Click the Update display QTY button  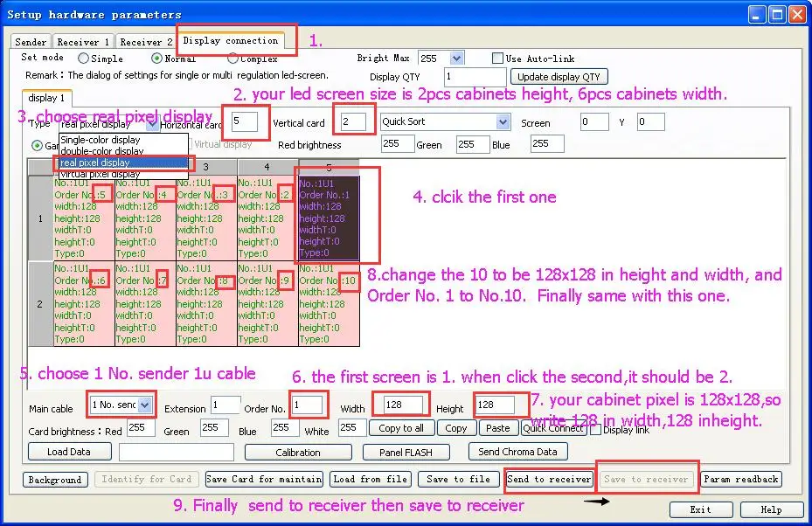coord(558,77)
